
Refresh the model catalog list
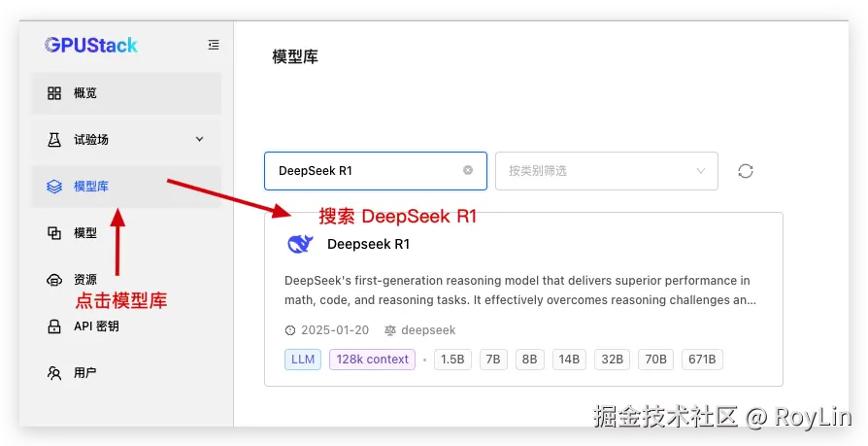pyautogui.click(x=746, y=171)
